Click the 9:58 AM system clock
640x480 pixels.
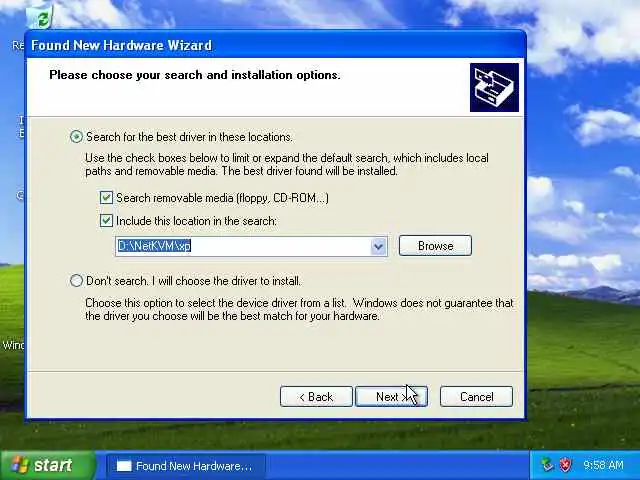pyautogui.click(x=603, y=465)
